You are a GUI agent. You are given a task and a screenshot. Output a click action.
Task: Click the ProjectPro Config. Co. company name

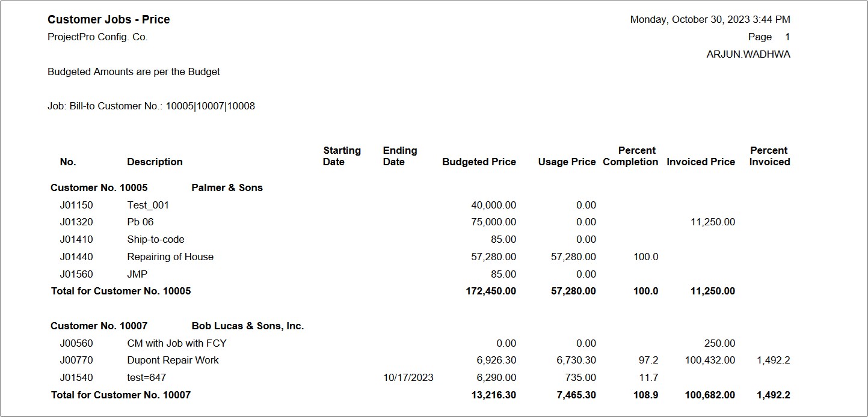tap(97, 37)
